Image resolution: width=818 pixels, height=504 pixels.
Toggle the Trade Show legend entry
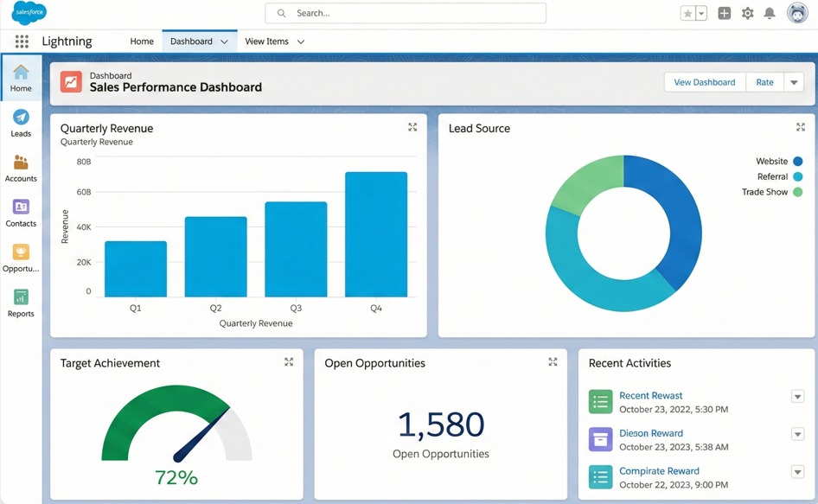[x=769, y=192]
